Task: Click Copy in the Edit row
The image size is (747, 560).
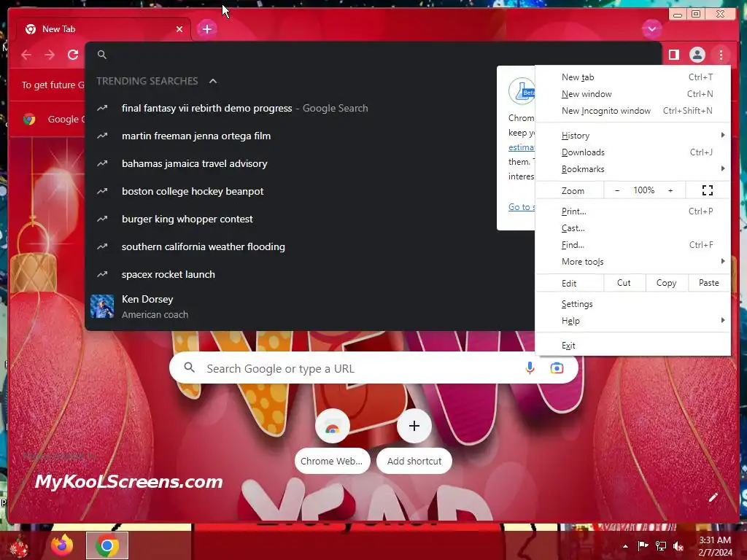Action: [x=667, y=282]
